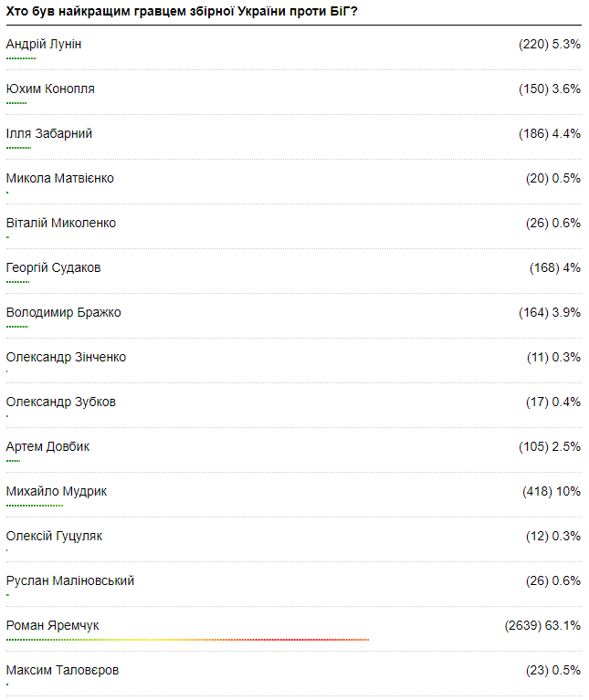Click the Микола Матвієнко entry

click(x=60, y=178)
